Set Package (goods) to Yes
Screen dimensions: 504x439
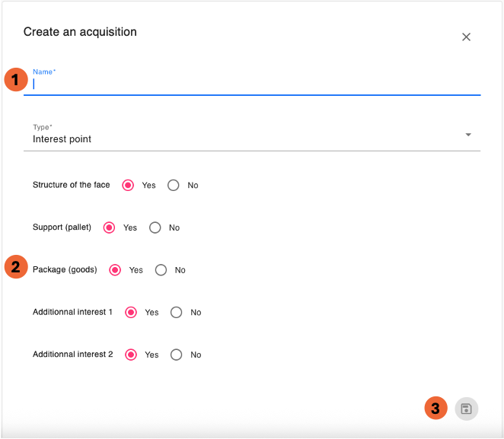(x=115, y=270)
